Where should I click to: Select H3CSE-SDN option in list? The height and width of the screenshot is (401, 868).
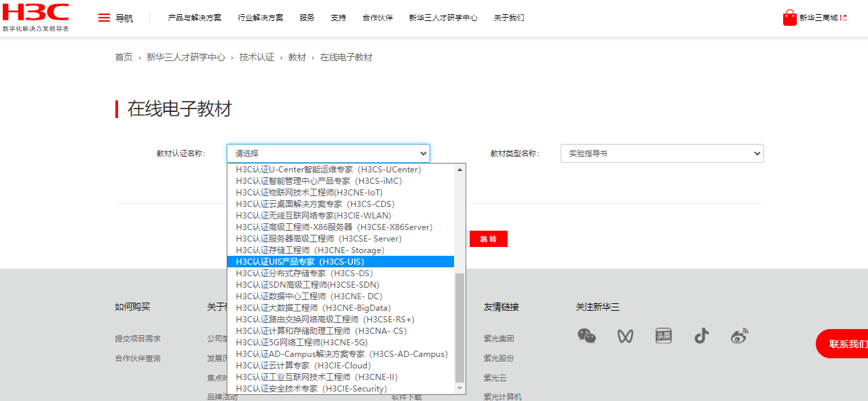[x=341, y=285]
